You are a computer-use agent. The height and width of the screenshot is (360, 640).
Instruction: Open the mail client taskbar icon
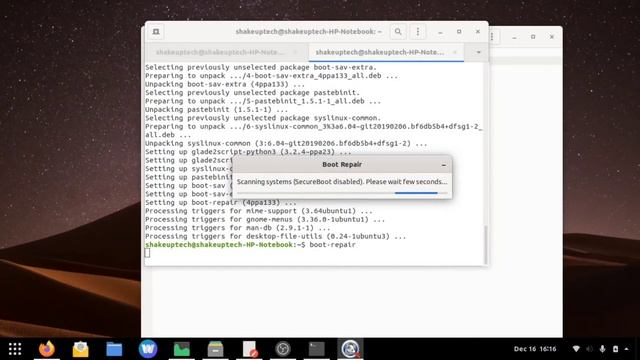(80, 349)
